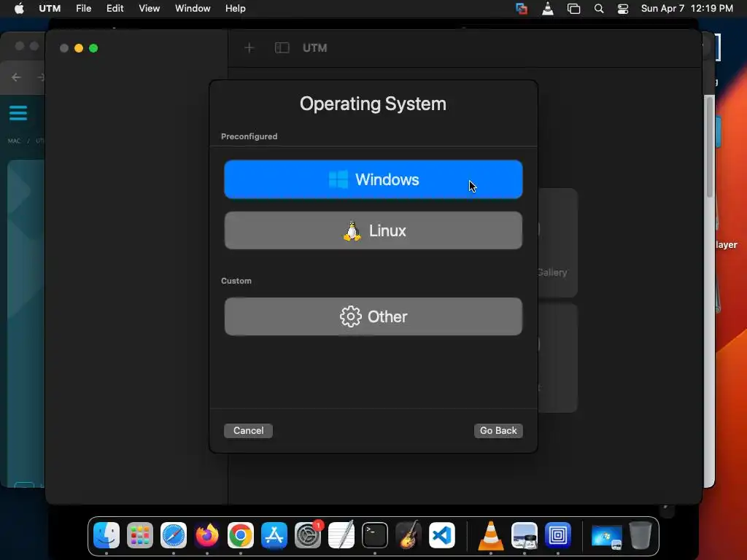Viewport: 747px width, 560px height.
Task: Launch Safari from the Dock
Action: coord(174,535)
